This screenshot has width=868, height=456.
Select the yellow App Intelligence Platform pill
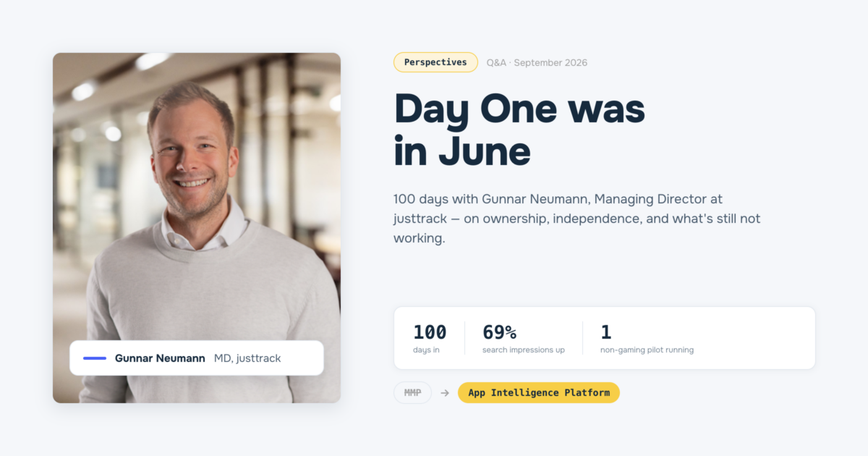(x=539, y=393)
